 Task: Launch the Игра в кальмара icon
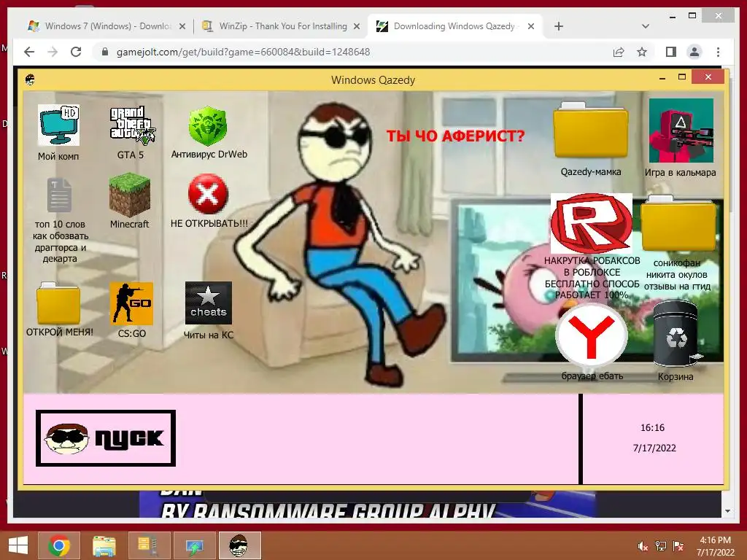point(681,131)
